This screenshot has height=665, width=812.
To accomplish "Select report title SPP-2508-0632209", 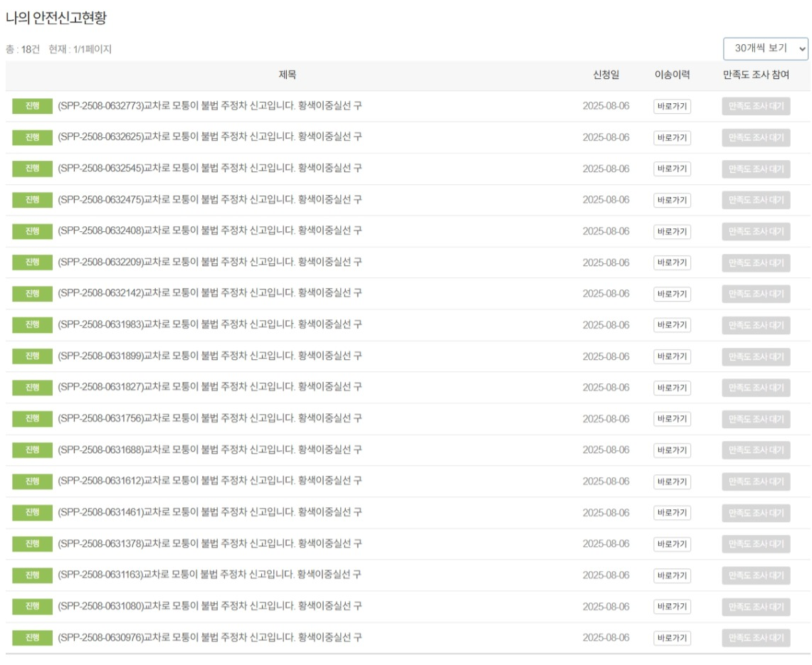I will (209, 262).
